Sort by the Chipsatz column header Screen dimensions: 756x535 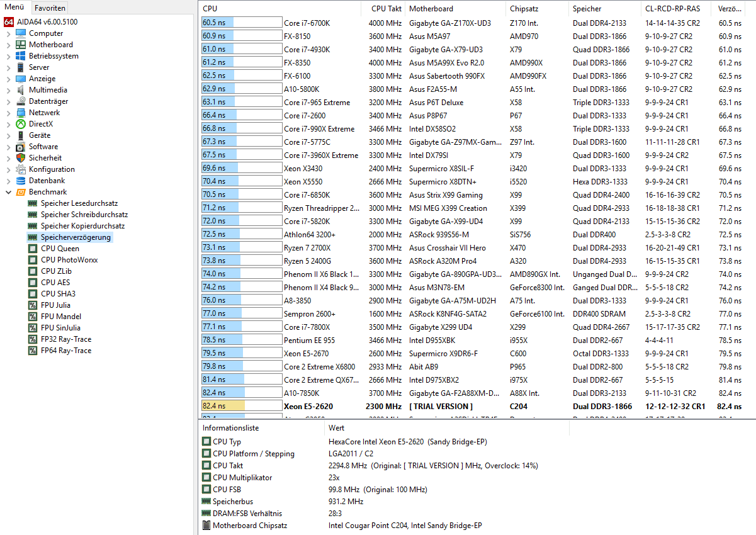pyautogui.click(x=537, y=9)
